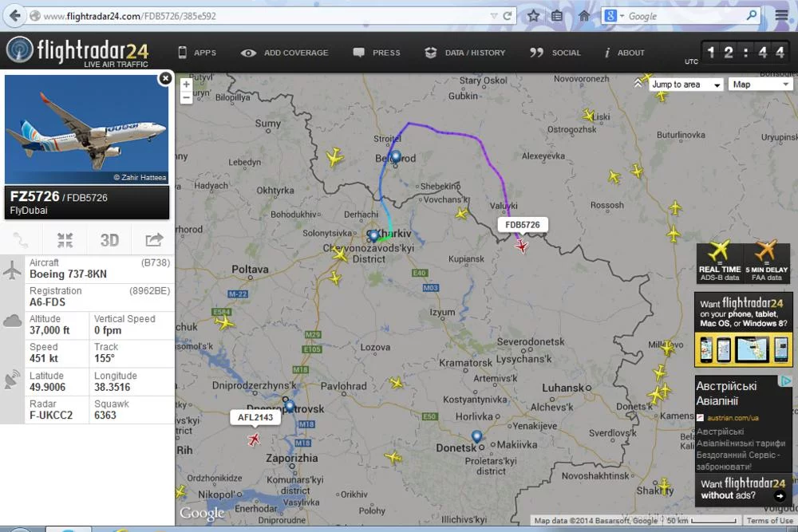This screenshot has width=798, height=532.
Task: Open the Social menu
Action: (555, 53)
